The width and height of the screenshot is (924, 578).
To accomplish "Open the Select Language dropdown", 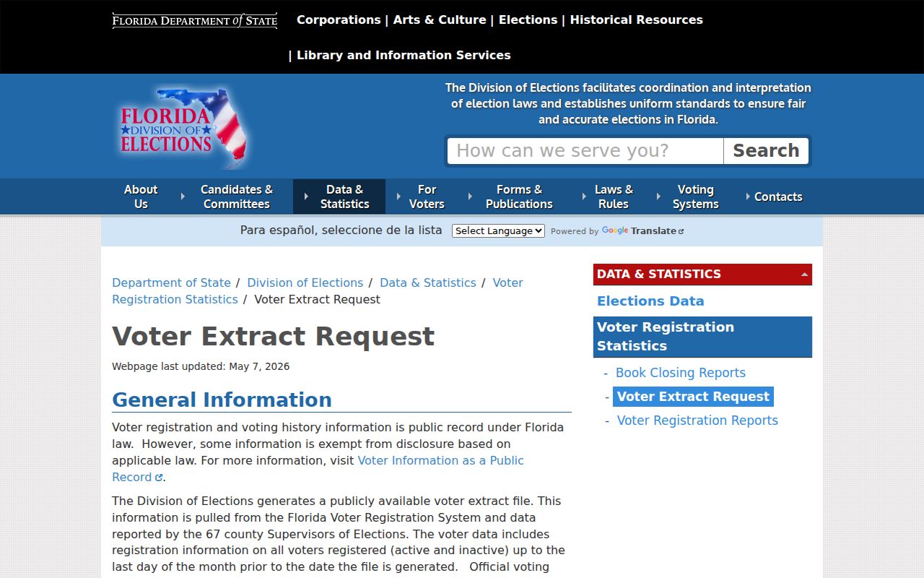I will pyautogui.click(x=498, y=231).
